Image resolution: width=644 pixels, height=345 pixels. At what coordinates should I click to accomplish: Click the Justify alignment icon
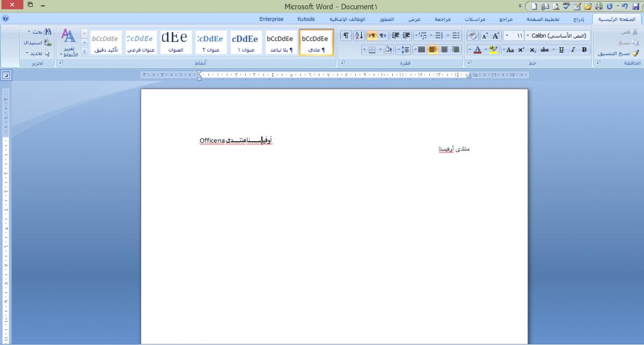[421, 50]
